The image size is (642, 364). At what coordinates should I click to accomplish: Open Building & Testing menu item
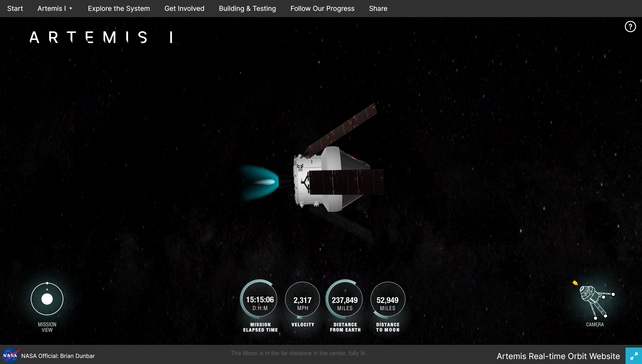(247, 9)
